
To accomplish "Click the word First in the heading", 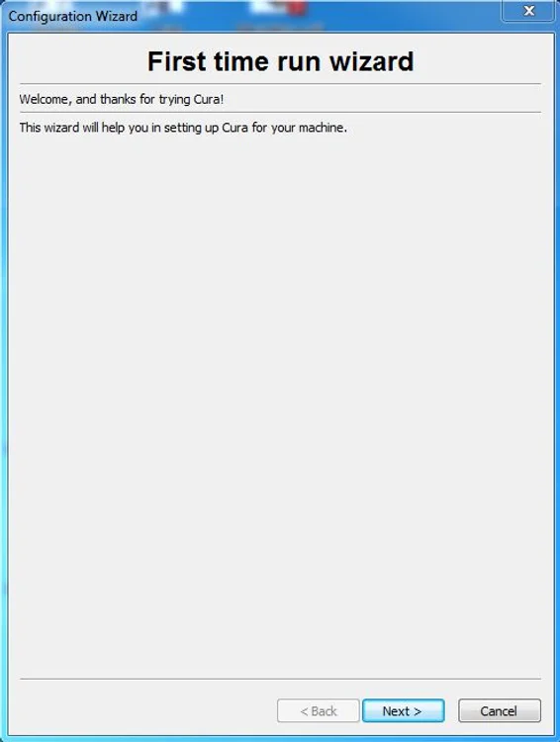I will click(176, 61).
